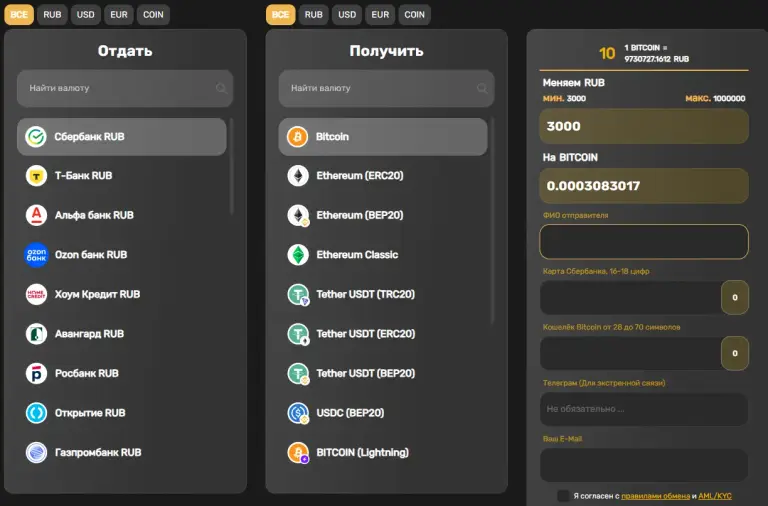The width and height of the screenshot is (768, 506).
Task: Select 'USDC (BEP20)' text row
Action: [383, 413]
